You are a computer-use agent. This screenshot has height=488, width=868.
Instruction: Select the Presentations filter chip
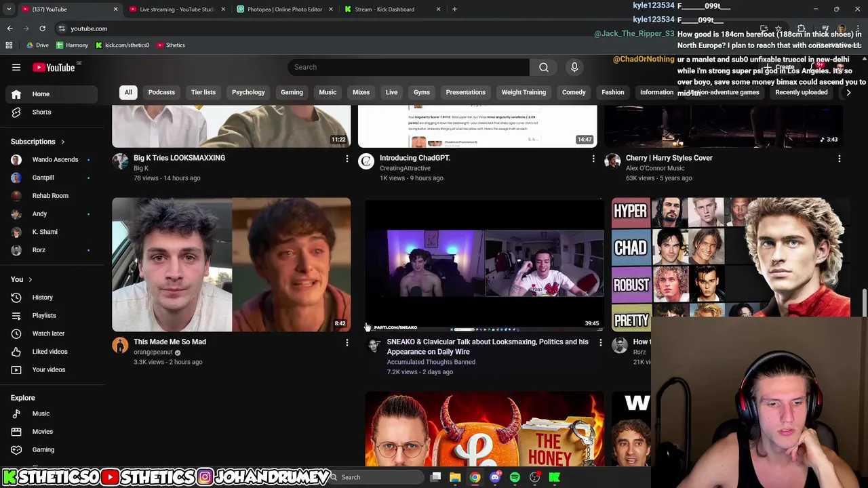click(466, 92)
